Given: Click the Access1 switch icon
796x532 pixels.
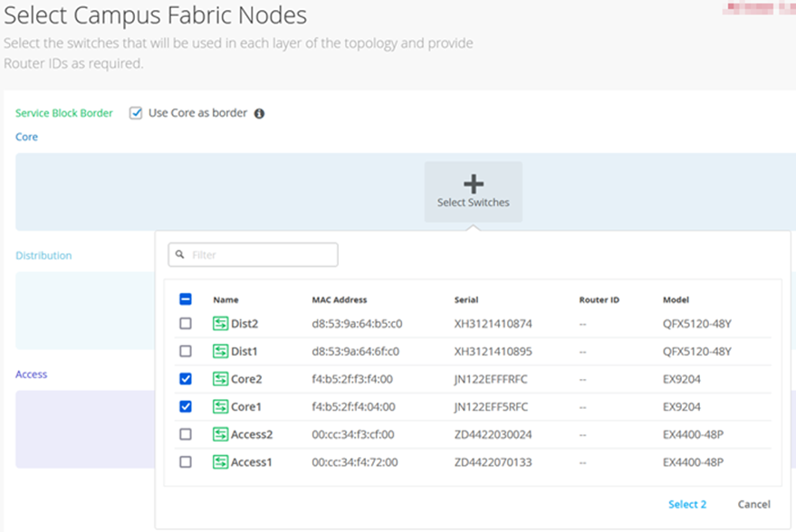Looking at the screenshot, I should coord(220,462).
